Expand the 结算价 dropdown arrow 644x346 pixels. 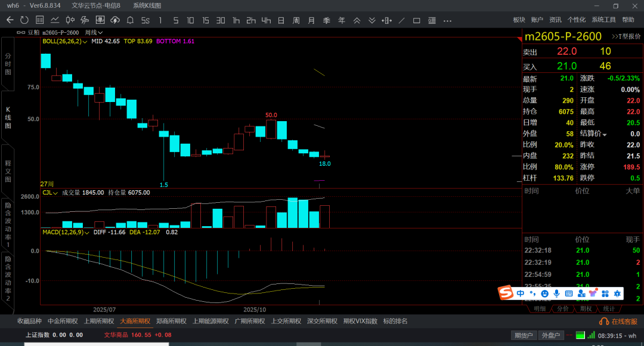coord(605,134)
